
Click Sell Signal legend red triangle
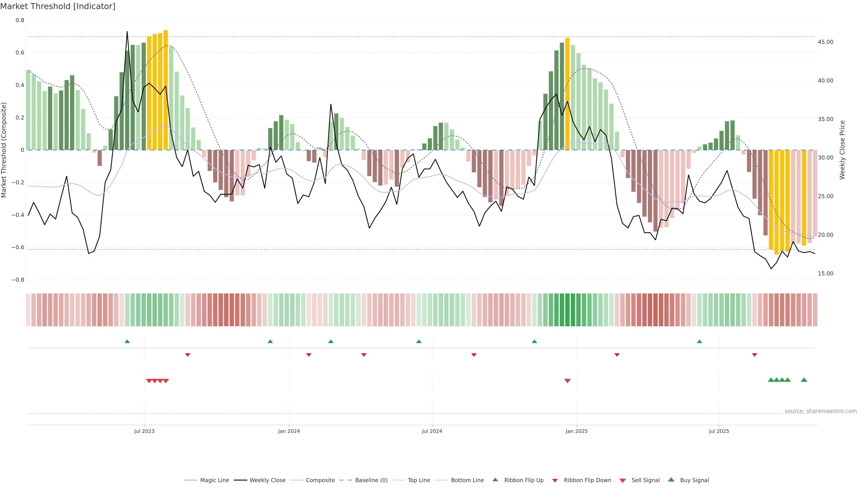point(622,481)
